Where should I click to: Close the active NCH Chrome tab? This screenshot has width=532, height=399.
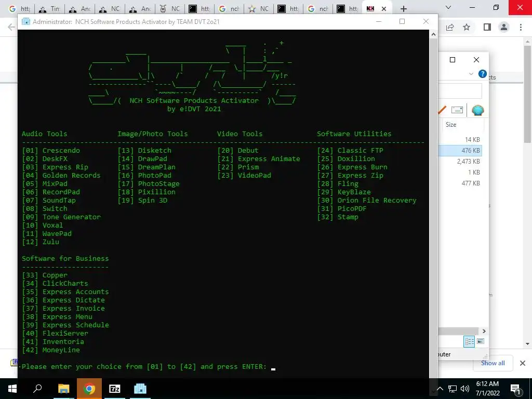pos(384,9)
